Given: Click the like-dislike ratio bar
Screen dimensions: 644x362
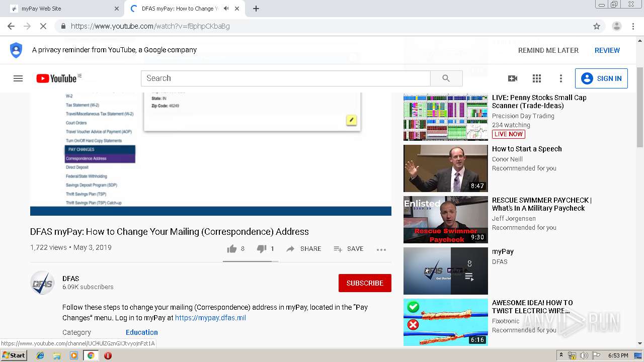Looking at the screenshot, I should click(251, 261).
